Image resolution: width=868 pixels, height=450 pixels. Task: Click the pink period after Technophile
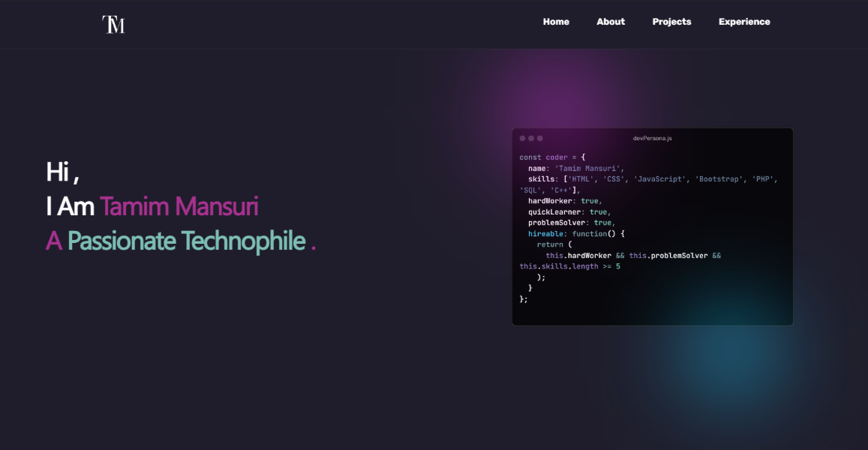pos(313,241)
